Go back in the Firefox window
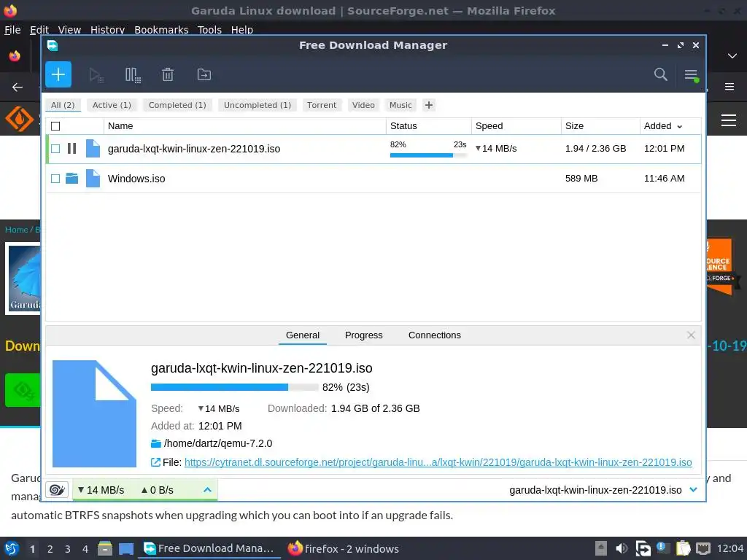 [18, 87]
